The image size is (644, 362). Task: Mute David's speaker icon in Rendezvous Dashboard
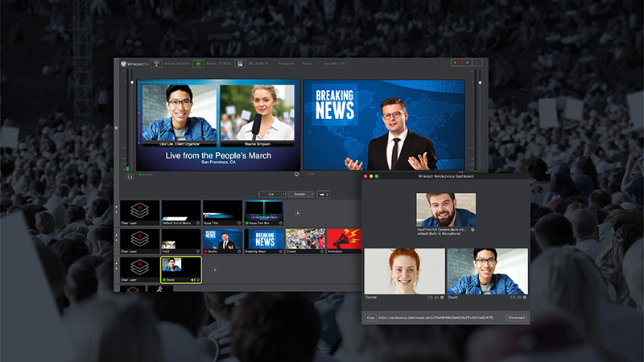click(519, 297)
